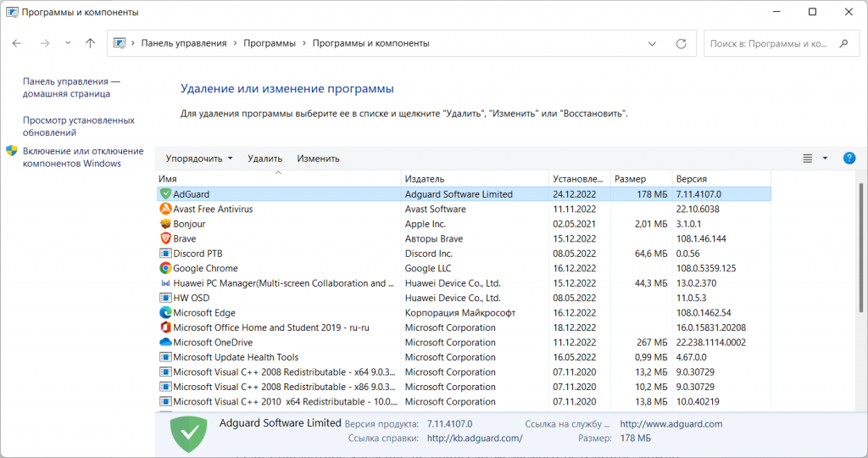This screenshot has height=458, width=868.
Task: Go back with the left arrow
Action: (x=17, y=43)
